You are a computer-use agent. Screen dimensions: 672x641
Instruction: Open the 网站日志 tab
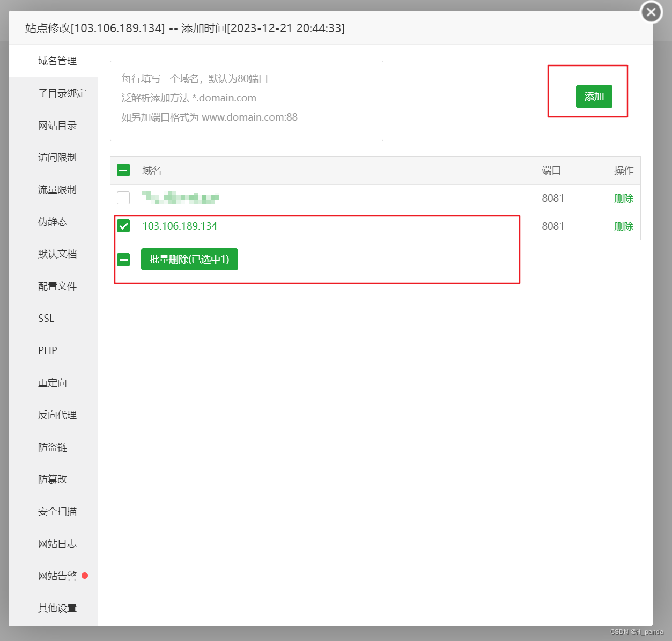click(53, 543)
